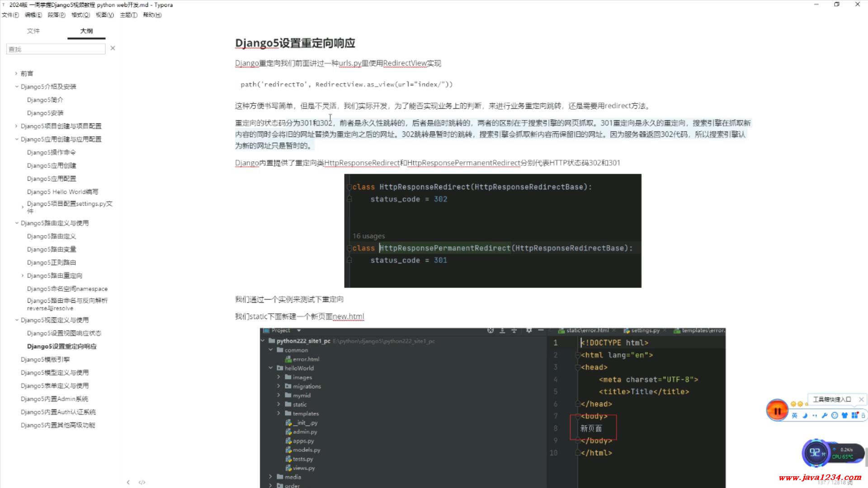Image resolution: width=868 pixels, height=488 pixels.
Task: Click the 查找 search input field
Action: (x=56, y=49)
